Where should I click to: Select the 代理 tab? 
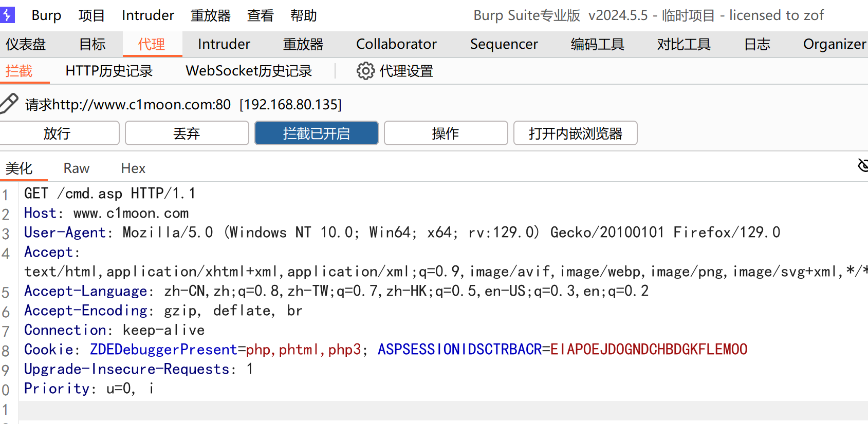[x=152, y=44]
